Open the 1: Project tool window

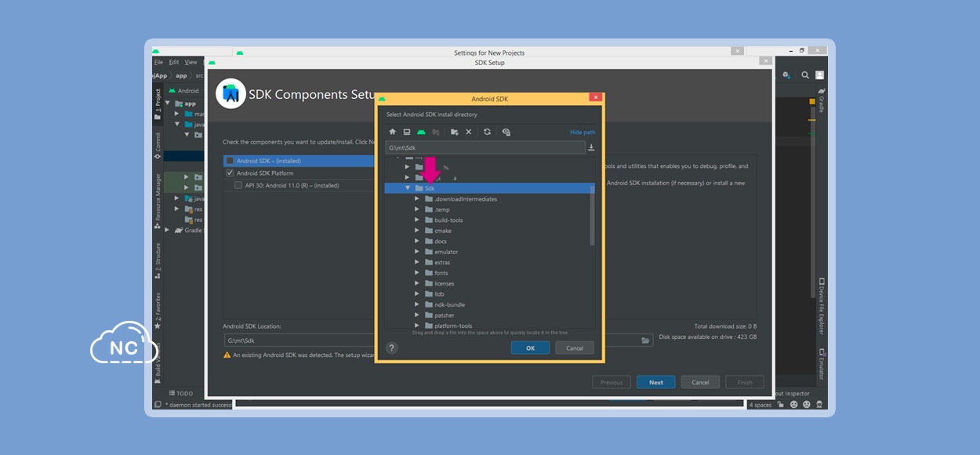pyautogui.click(x=158, y=104)
